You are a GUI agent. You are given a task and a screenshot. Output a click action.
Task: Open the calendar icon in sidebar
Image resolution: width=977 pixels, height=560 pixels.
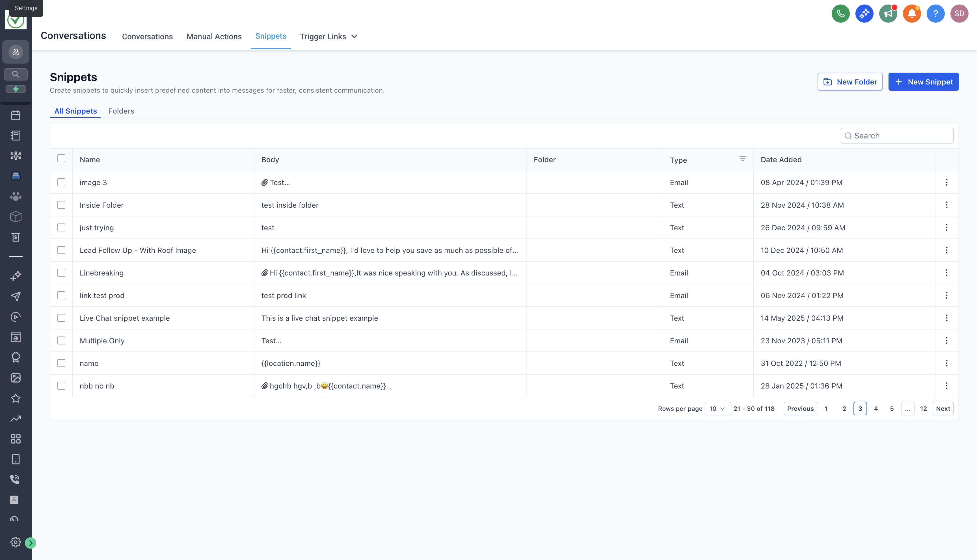tap(16, 115)
